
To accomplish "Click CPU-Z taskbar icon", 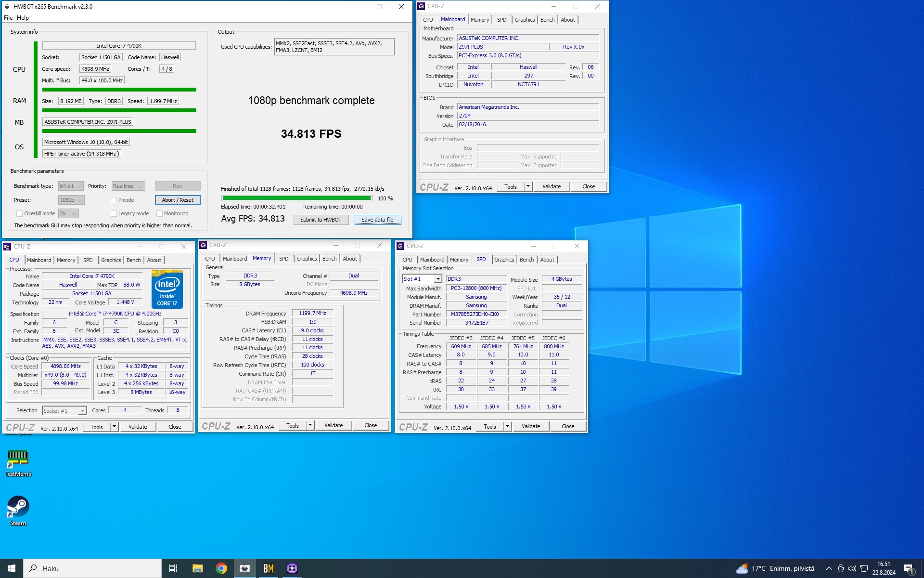I will point(292,568).
